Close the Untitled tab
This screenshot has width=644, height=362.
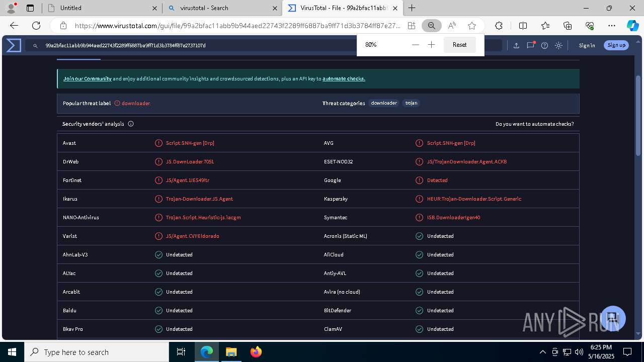(x=155, y=8)
